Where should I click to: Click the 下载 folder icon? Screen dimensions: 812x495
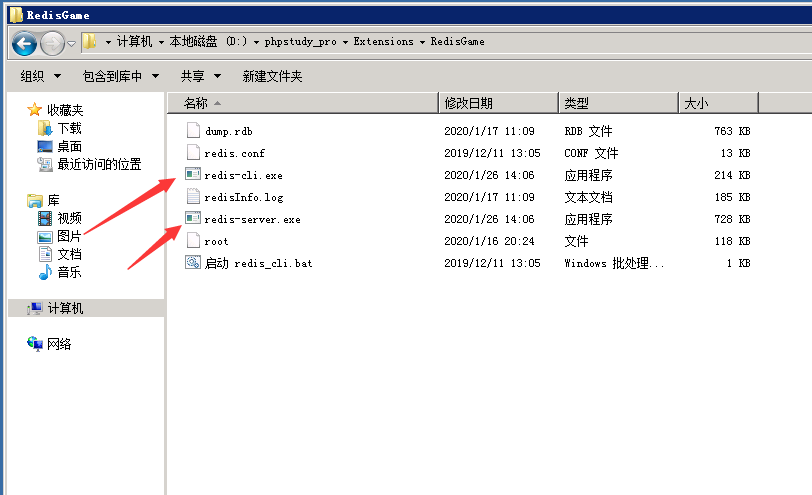coord(45,128)
